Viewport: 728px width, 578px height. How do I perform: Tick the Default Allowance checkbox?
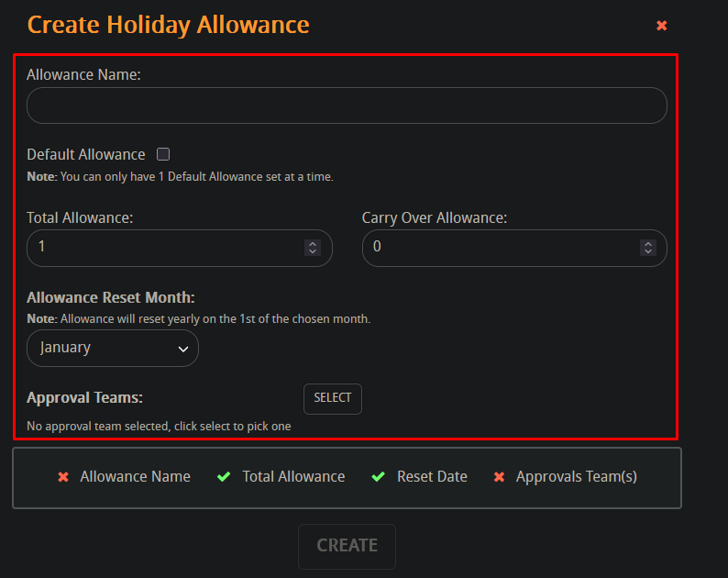(x=163, y=154)
